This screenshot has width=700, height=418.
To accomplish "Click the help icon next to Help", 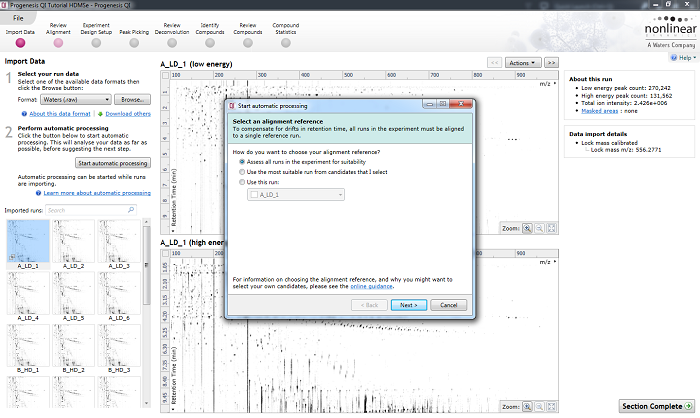I will pyautogui.click(x=674, y=58).
